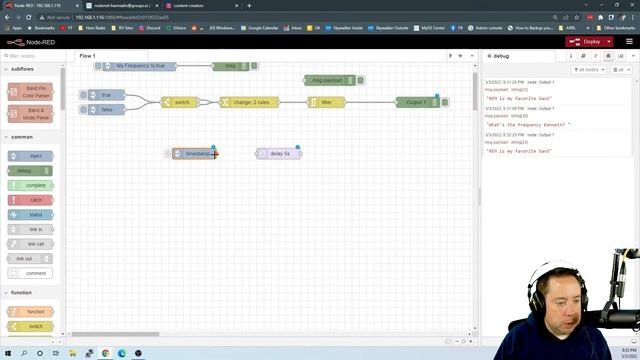640x360 pixels.
Task: Add a new flow with plus icon
Action: (x=460, y=56)
